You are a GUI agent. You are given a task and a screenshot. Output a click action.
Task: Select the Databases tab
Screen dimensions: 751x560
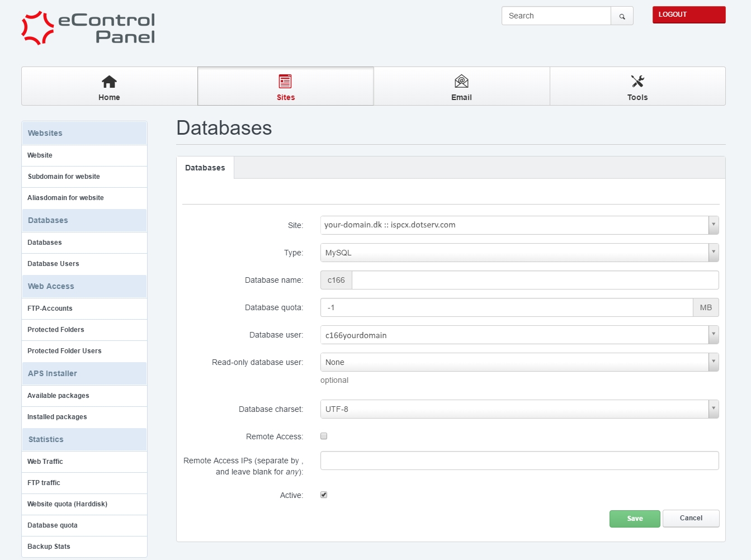click(205, 168)
